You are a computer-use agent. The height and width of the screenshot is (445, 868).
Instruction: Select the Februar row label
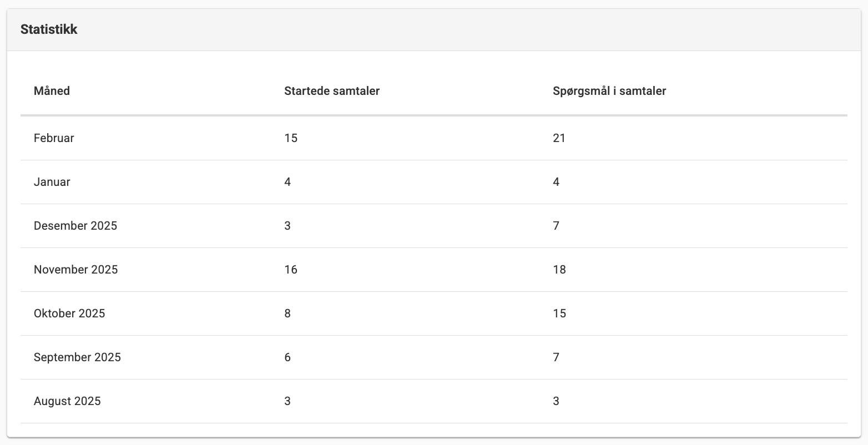[x=54, y=138]
